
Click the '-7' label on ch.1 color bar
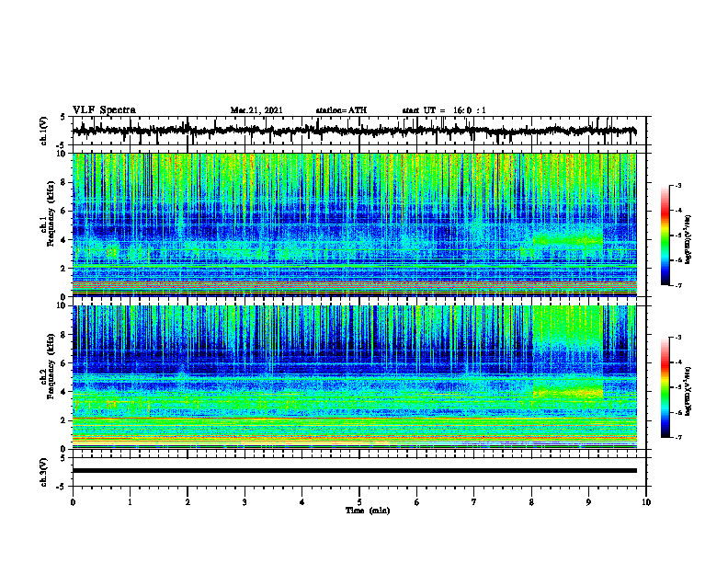(x=677, y=285)
